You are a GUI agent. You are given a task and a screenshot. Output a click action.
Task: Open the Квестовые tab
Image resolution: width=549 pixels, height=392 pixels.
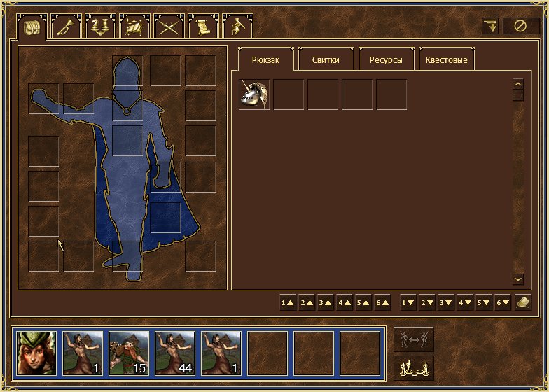pos(445,60)
